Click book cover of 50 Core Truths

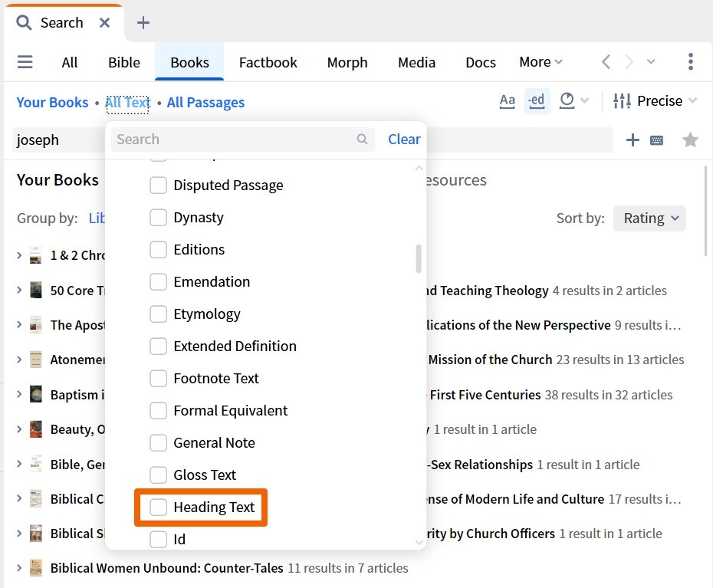pyautogui.click(x=36, y=290)
